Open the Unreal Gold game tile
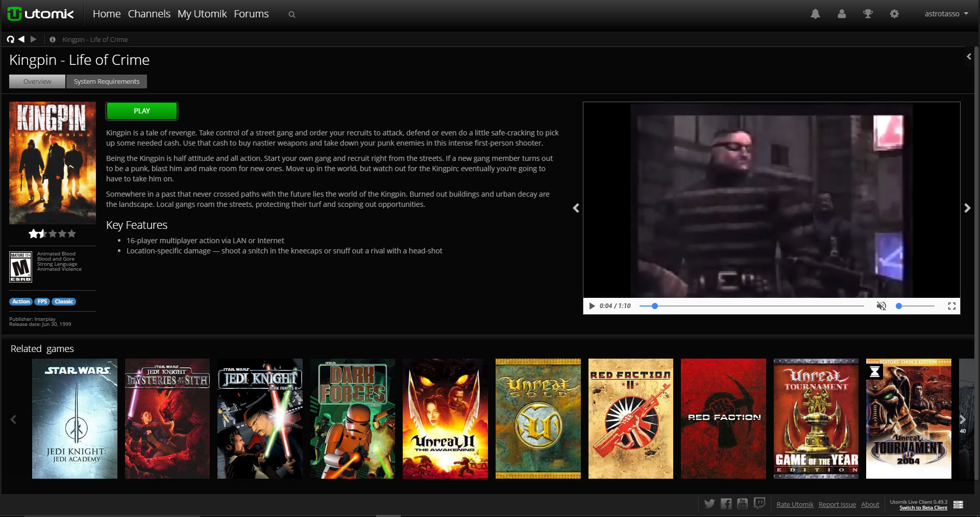Viewport: 980px width, 517px height. pos(538,418)
